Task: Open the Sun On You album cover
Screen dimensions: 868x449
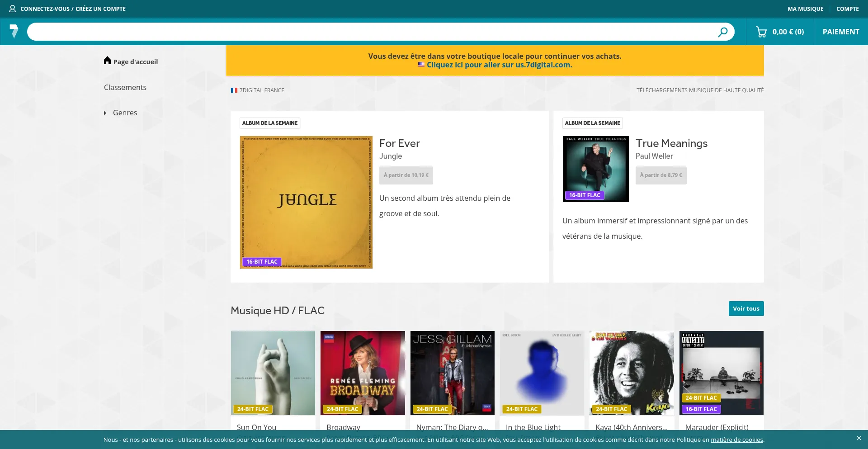Action: tap(273, 373)
